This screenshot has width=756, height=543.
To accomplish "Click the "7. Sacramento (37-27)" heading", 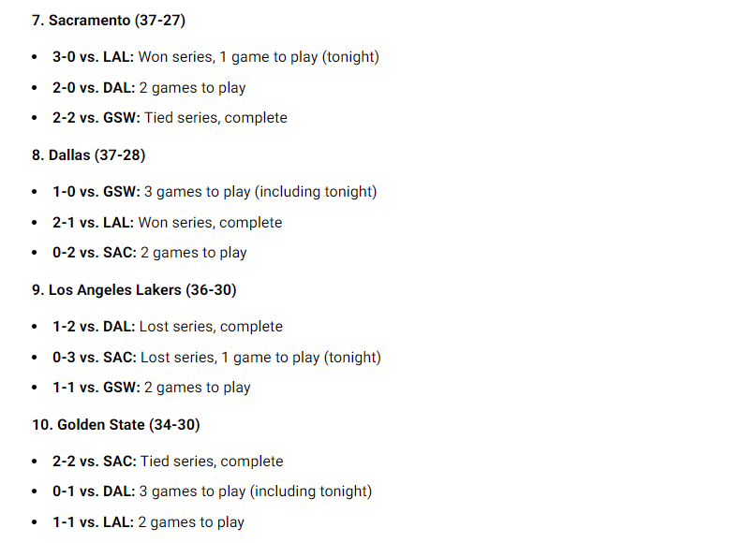I will (109, 20).
